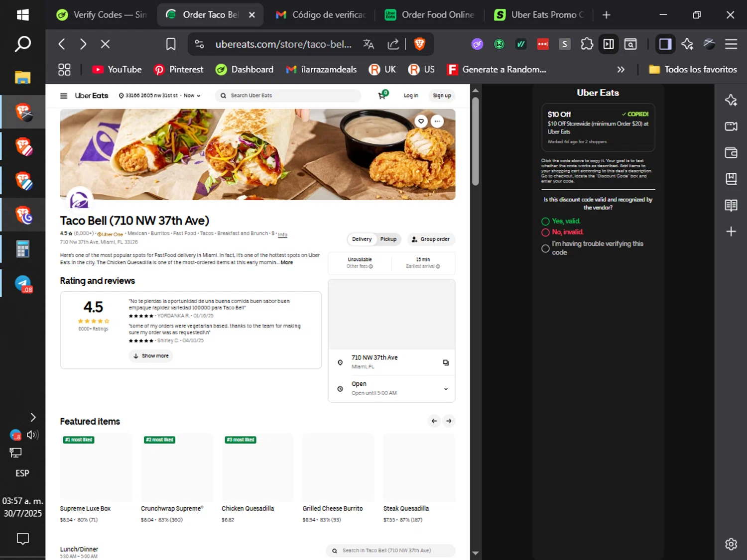Open the sidebar wallet icon
The height and width of the screenshot is (560, 747).
pos(731,152)
